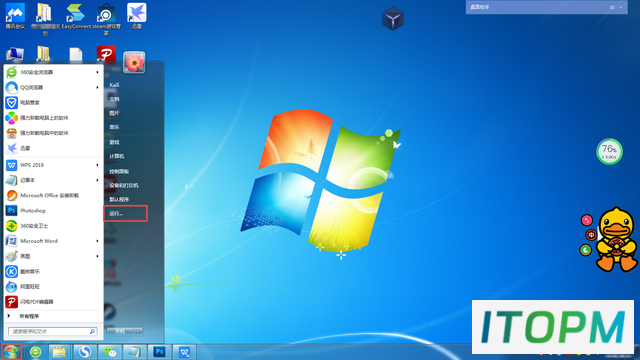Expand the 360安全浏览器 submenu arrow

pos(97,72)
